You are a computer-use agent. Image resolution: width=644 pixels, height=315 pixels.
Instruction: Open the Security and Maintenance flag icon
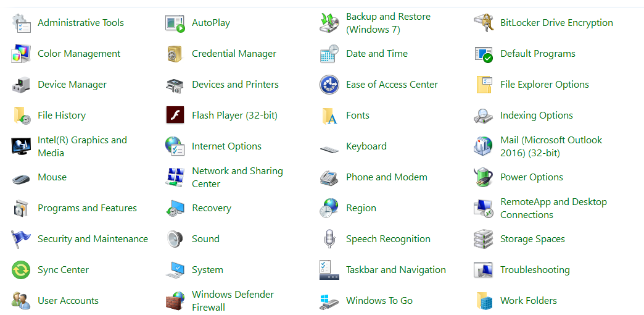[x=21, y=239]
